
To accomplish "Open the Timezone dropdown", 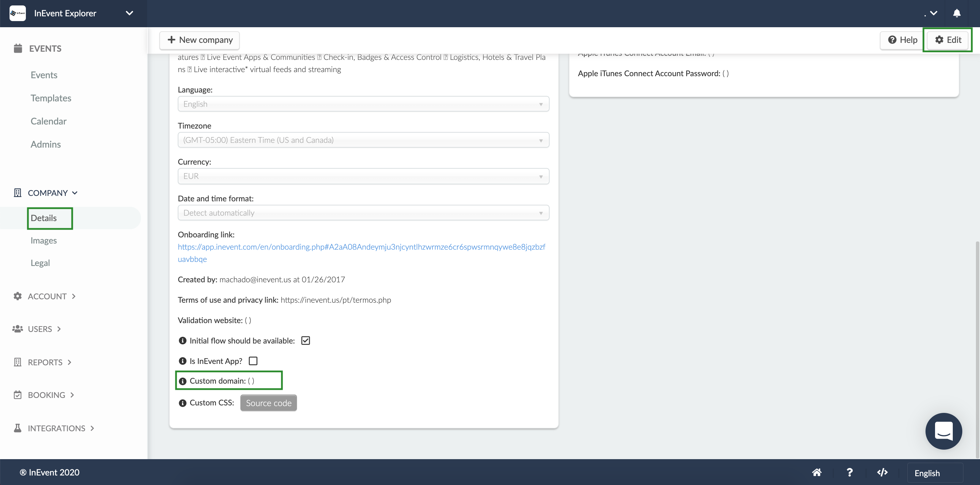I will point(363,140).
